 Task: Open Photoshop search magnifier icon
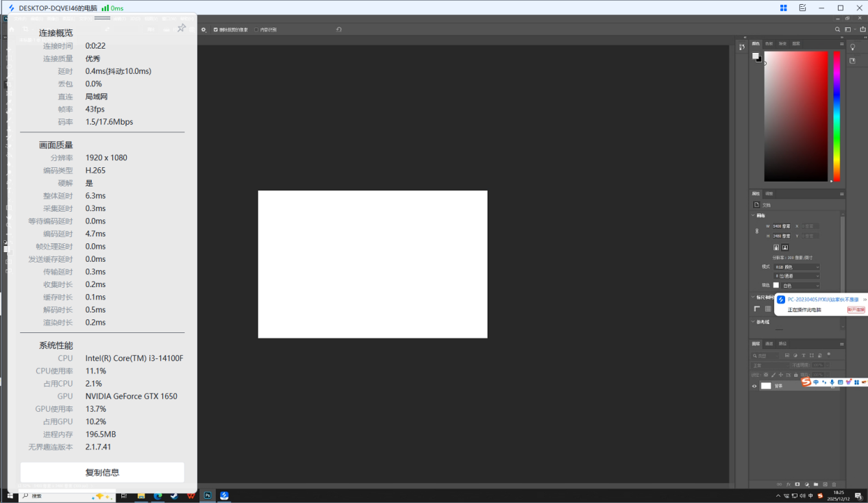click(x=837, y=29)
